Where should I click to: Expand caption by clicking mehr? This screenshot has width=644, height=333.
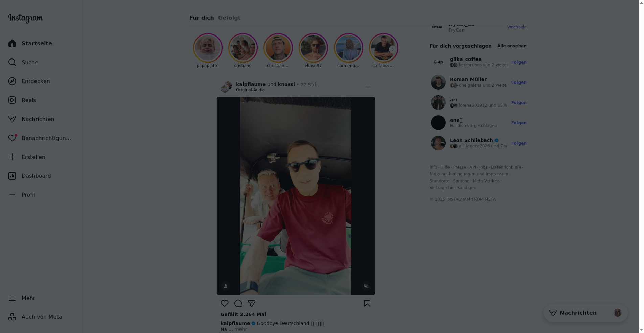coord(240,329)
